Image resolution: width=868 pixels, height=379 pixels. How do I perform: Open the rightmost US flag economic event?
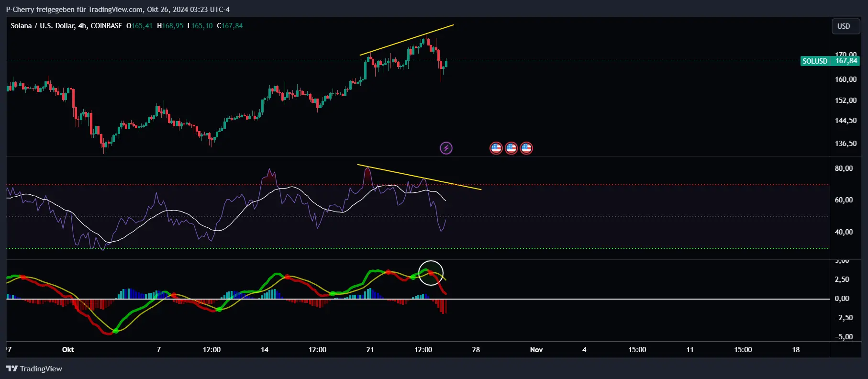tap(526, 148)
